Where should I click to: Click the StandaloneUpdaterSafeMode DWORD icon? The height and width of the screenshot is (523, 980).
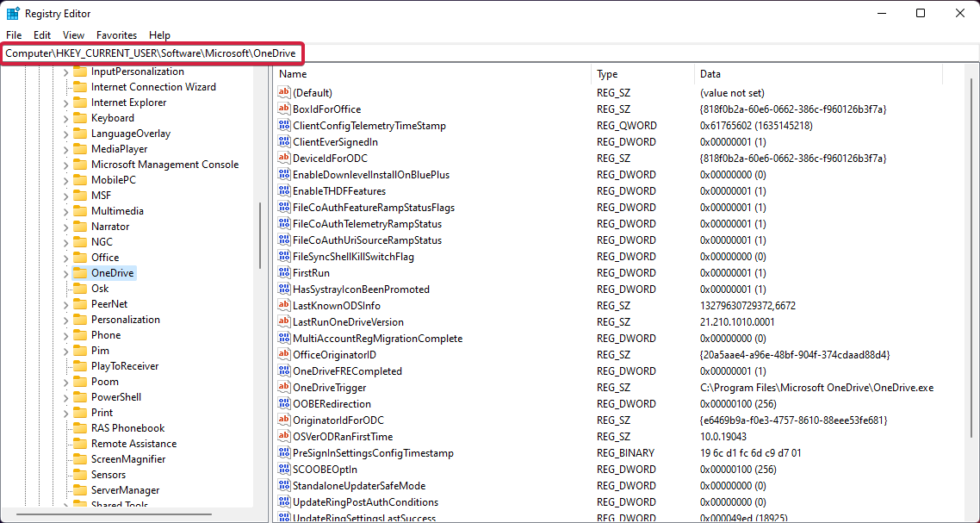pos(284,485)
